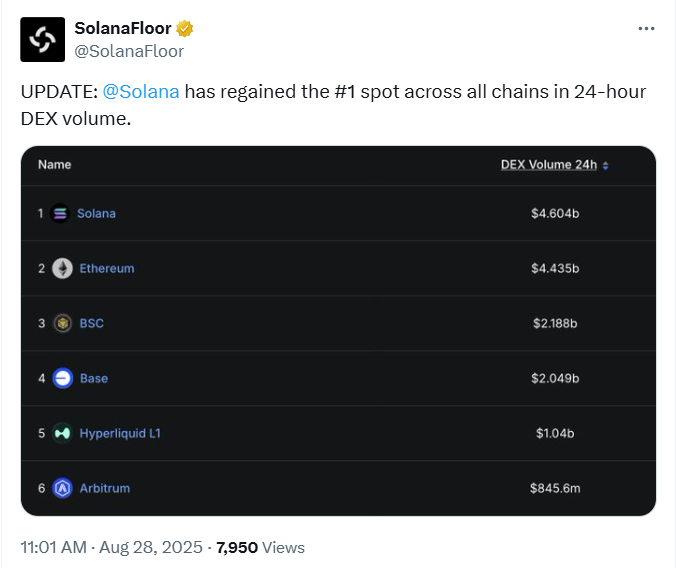Open the SolanaFloor profile avatar
This screenshot has width=676, height=568.
[43, 40]
